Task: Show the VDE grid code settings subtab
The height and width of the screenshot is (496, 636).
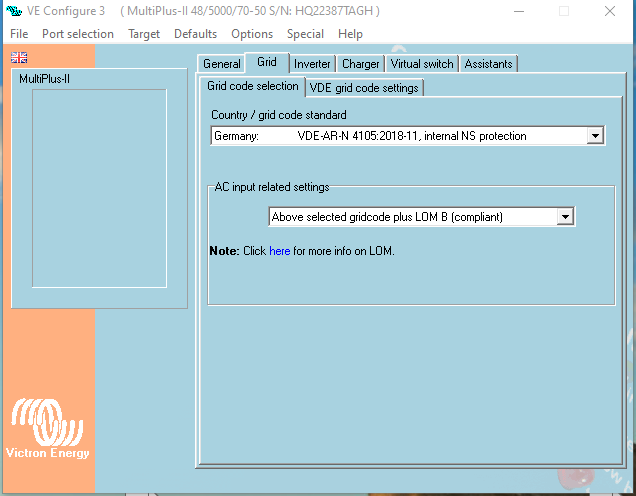Action: tap(364, 88)
